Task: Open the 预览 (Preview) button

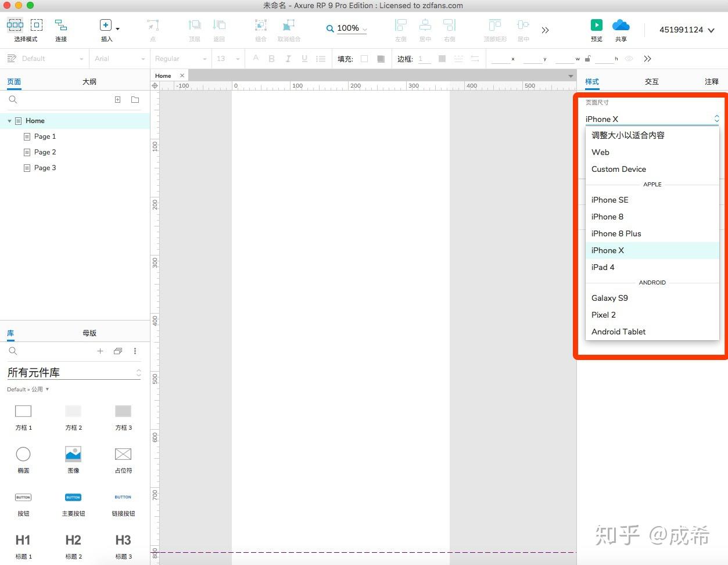Action: click(x=596, y=26)
